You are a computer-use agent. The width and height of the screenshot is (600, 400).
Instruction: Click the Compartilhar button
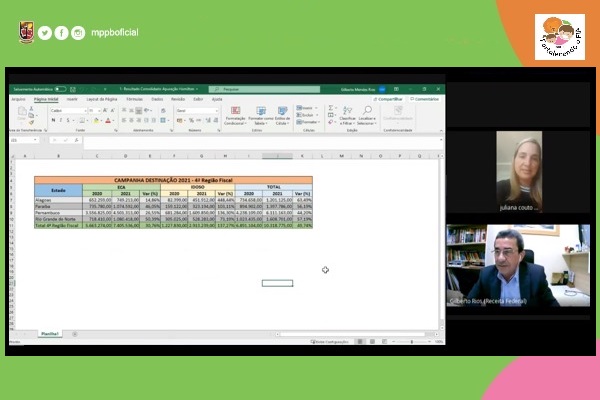pos(388,99)
